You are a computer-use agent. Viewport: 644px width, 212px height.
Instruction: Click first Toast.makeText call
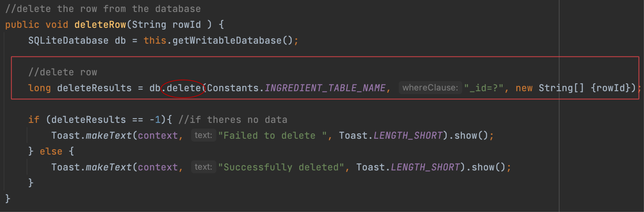pyautogui.click(x=92, y=136)
